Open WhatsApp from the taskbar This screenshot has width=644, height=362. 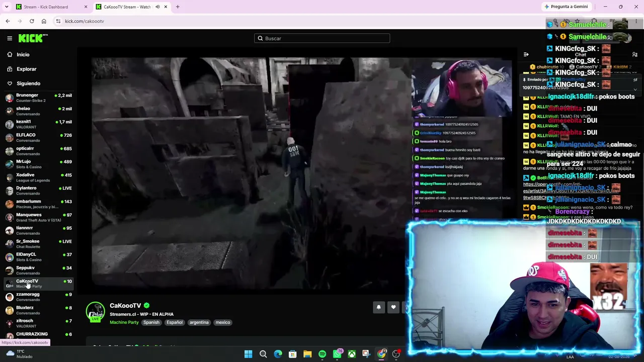click(337, 354)
